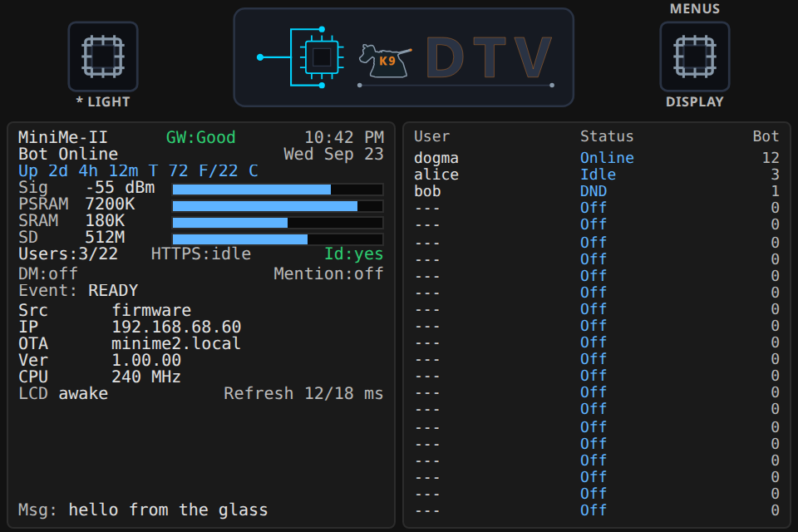Click the Msg: hello from the glass line

click(x=143, y=510)
